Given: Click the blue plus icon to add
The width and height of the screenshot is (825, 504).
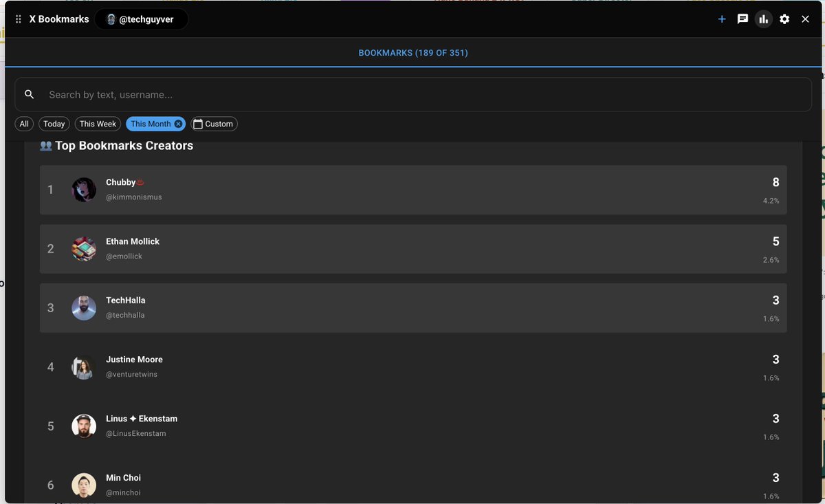Looking at the screenshot, I should pyautogui.click(x=722, y=19).
